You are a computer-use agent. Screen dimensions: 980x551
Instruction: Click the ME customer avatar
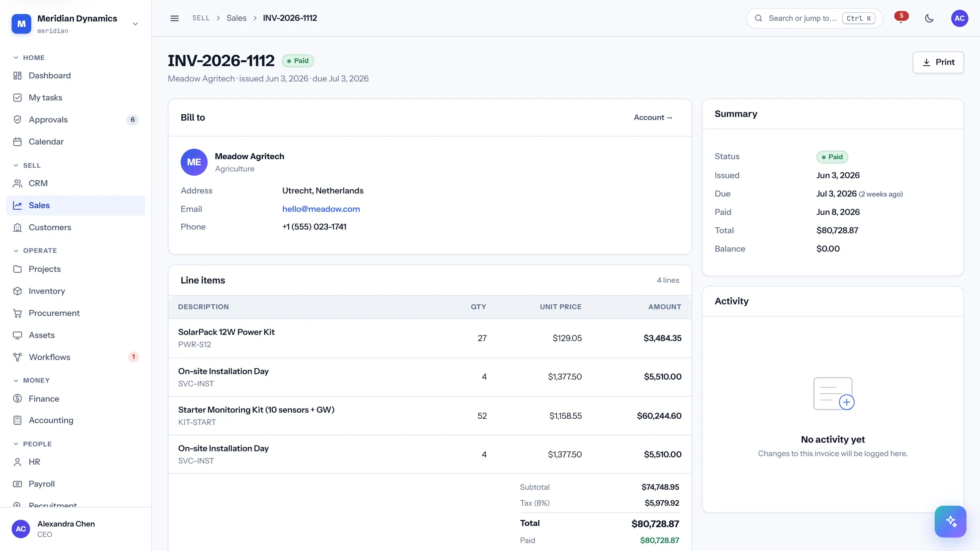pos(194,162)
